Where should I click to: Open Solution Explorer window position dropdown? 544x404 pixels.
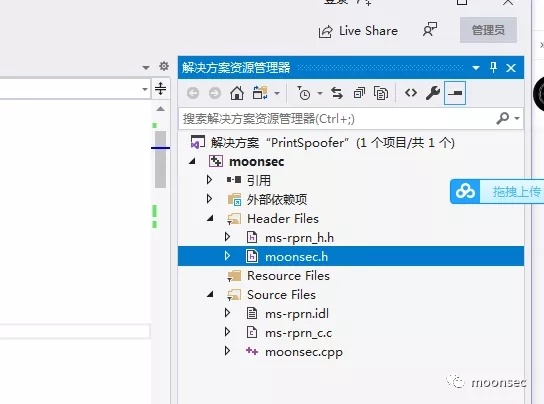pos(476,68)
